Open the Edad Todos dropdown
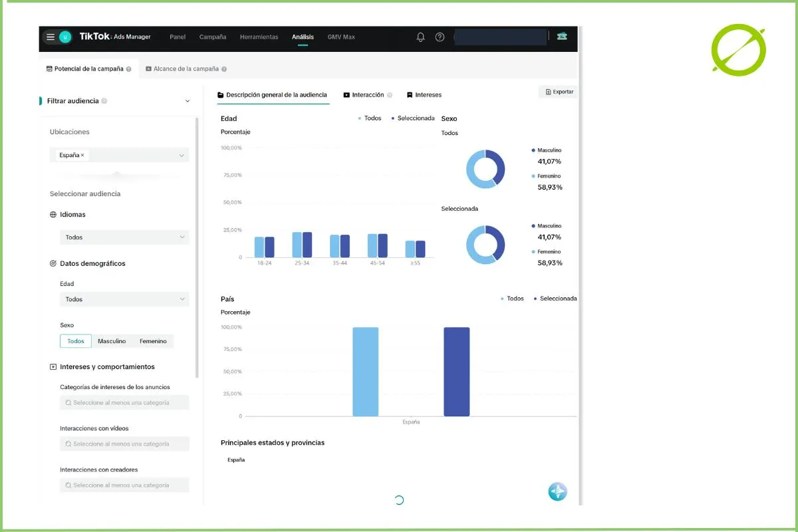This screenshot has width=798, height=532. point(124,299)
